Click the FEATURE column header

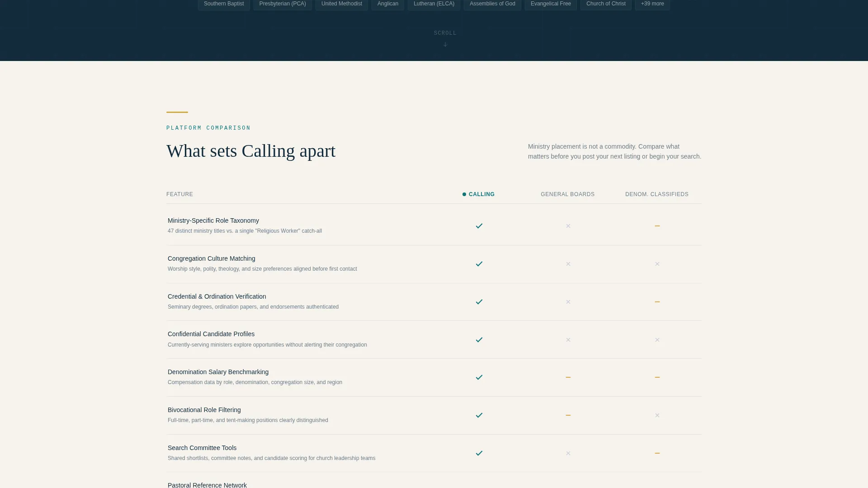tap(179, 194)
